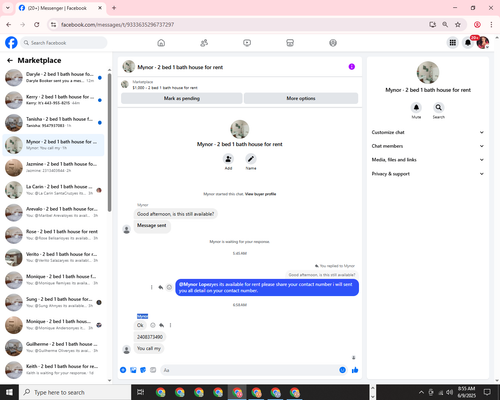
Task: Open Kerry conversation in chat list
Action: 53,100
